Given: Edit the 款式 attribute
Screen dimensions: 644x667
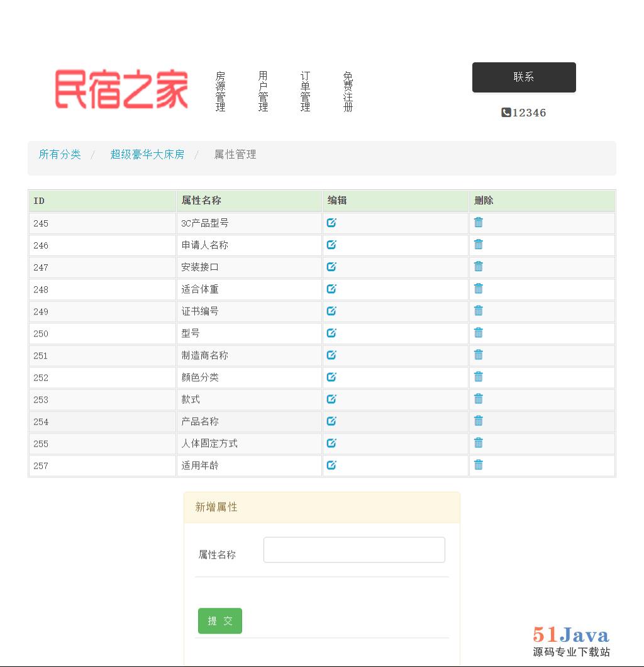Looking at the screenshot, I should click(331, 399).
